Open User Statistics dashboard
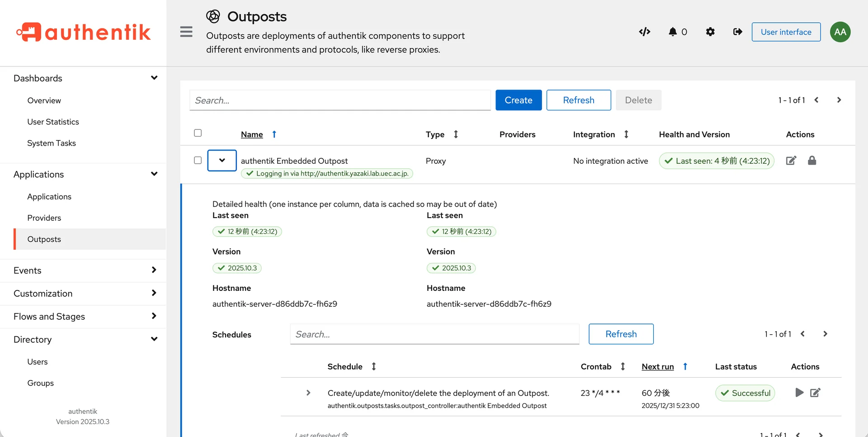This screenshot has height=437, width=868. point(53,122)
